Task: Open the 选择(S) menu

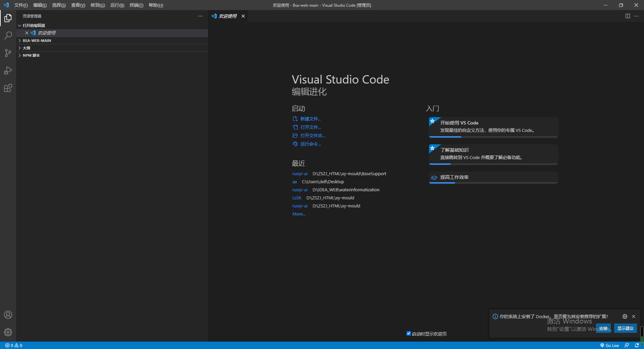Action: point(59,5)
